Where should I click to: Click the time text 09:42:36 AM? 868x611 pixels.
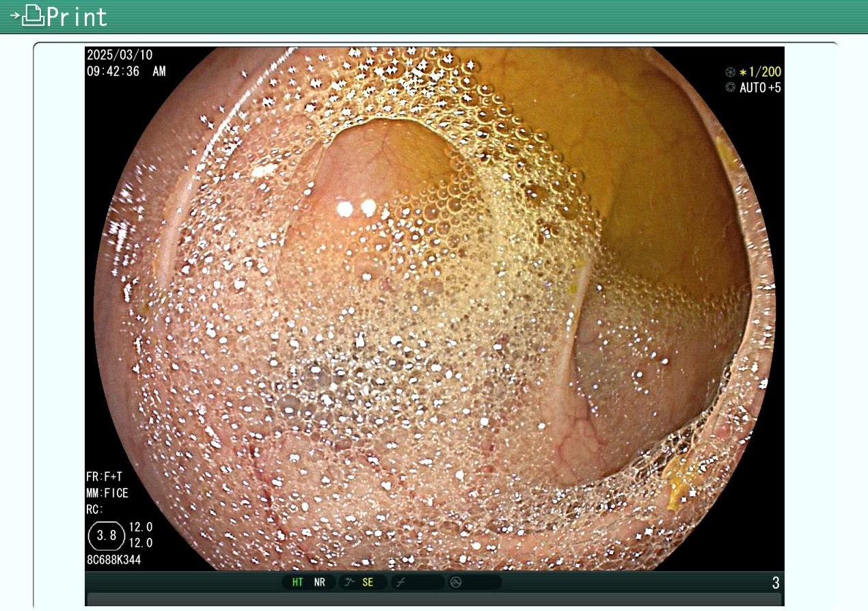[126, 71]
